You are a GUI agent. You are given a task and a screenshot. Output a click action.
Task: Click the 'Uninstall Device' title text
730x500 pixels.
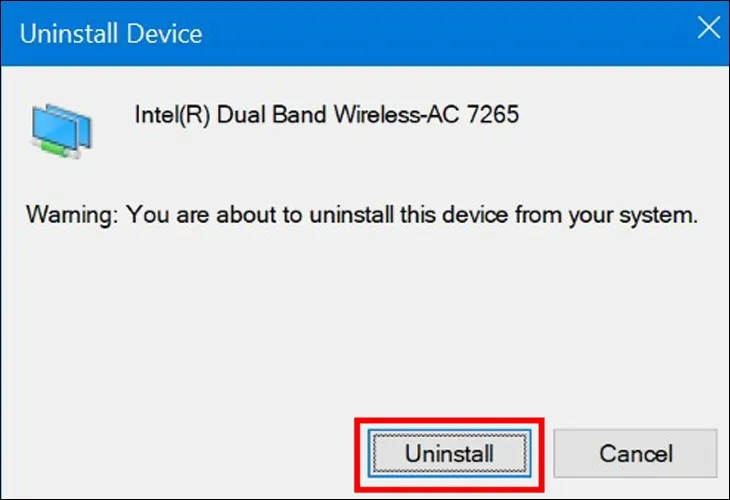coord(111,33)
